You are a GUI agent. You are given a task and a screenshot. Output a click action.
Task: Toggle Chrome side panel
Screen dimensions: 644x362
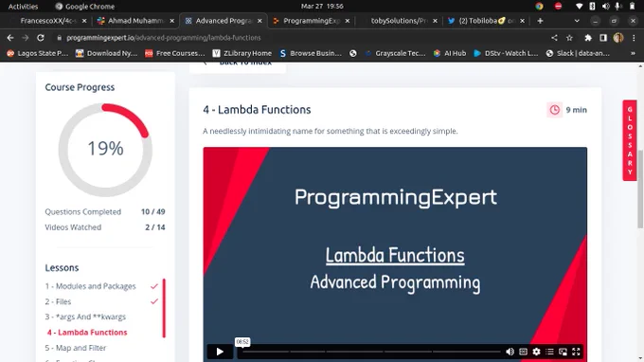click(603, 38)
